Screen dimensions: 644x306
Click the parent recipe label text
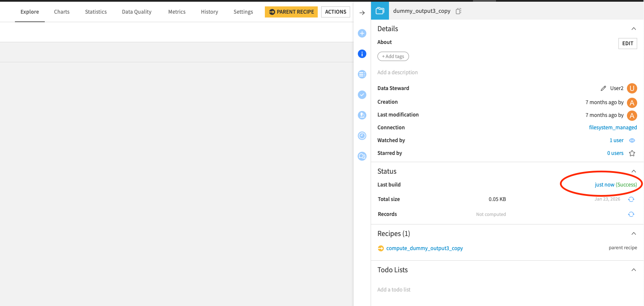[623, 248]
